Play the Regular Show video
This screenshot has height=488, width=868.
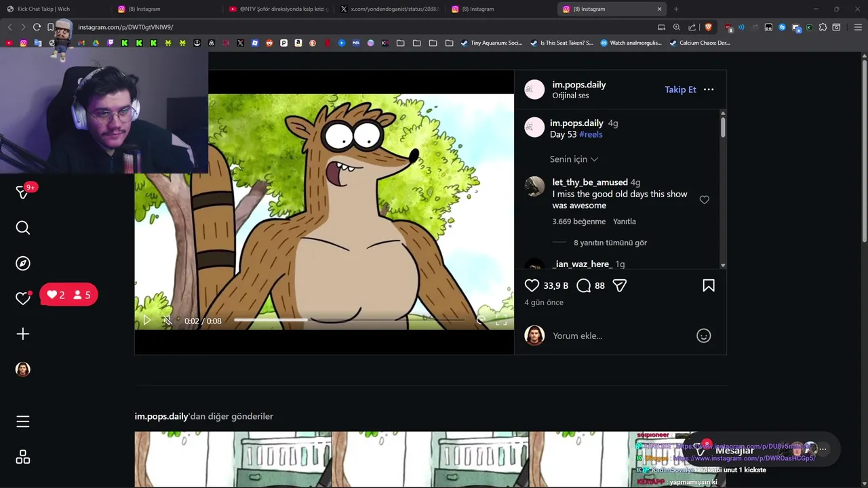click(146, 321)
